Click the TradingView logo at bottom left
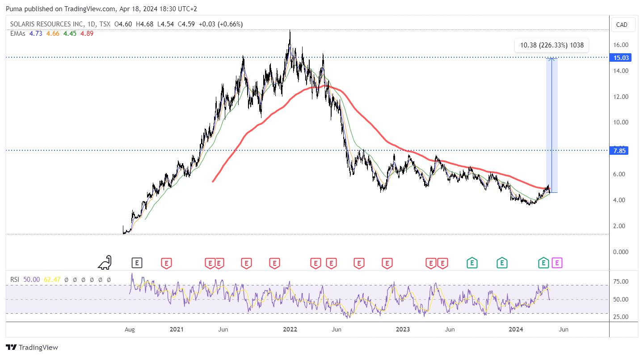This screenshot has height=357, width=644. [32, 347]
